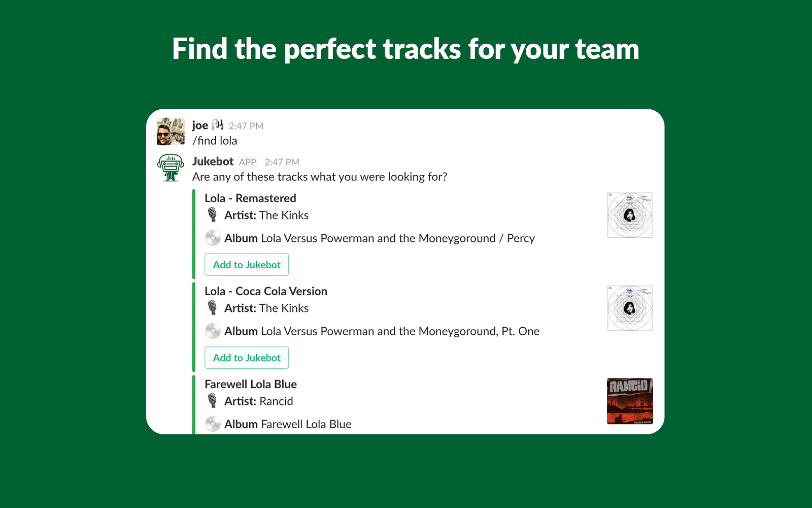Open album art thumbnail for Coca Cola Version
The image size is (812, 508).
(630, 308)
